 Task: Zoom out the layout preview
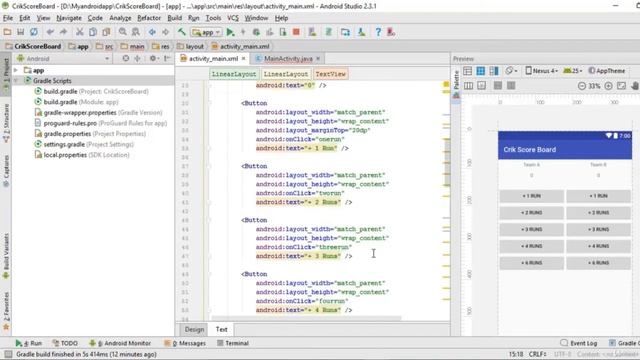[582, 86]
